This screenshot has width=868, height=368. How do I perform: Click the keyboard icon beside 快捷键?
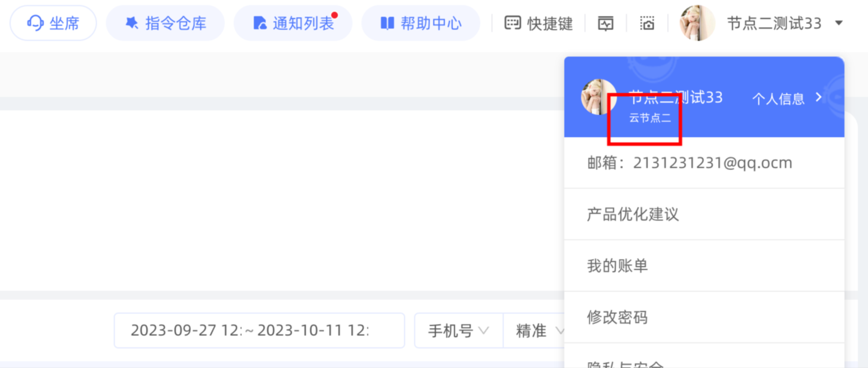click(x=513, y=23)
